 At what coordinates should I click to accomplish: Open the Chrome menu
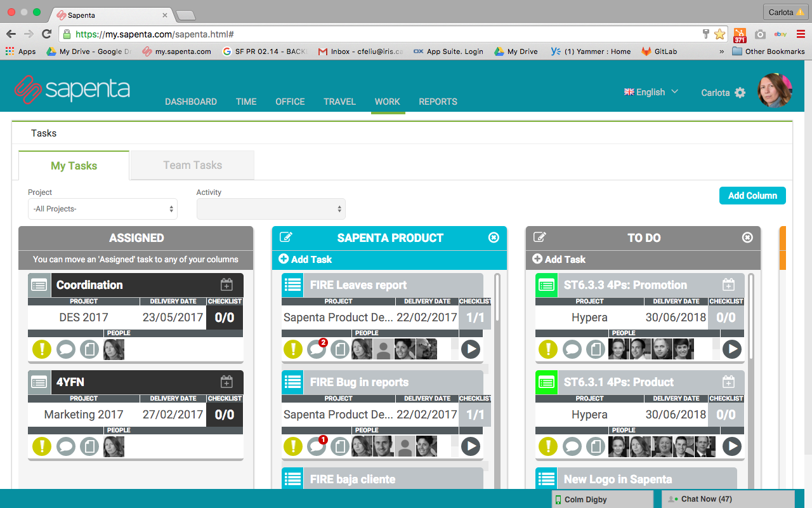(801, 34)
